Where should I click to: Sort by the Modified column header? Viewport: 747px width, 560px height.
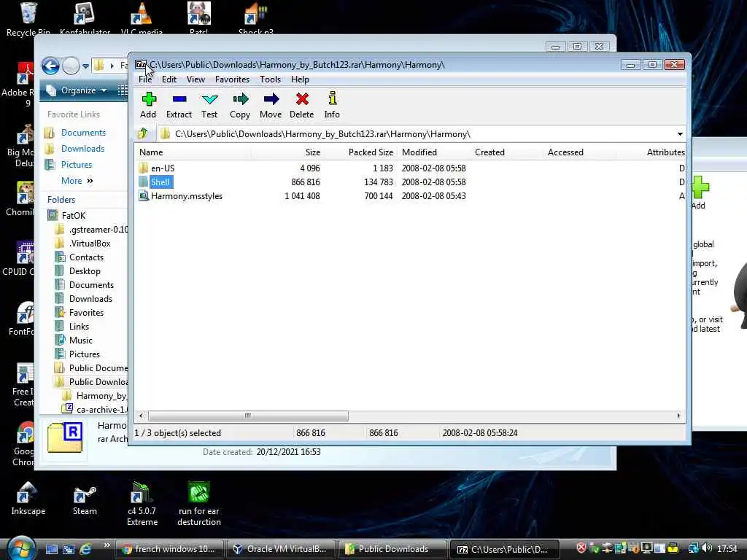tap(419, 152)
